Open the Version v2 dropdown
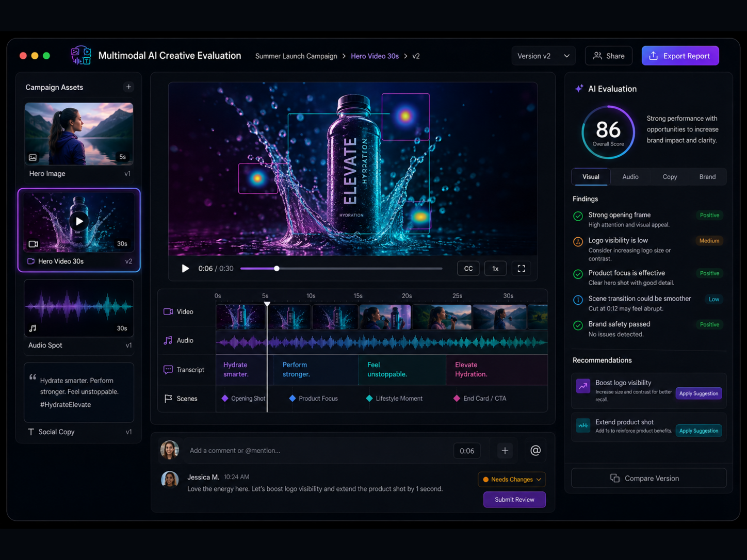747x560 pixels. (543, 56)
